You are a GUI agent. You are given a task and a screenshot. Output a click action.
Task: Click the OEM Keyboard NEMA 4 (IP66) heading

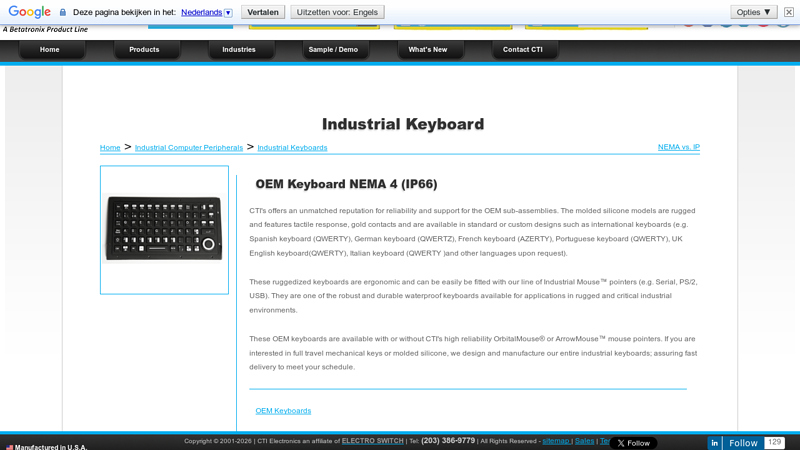pyautogui.click(x=346, y=184)
